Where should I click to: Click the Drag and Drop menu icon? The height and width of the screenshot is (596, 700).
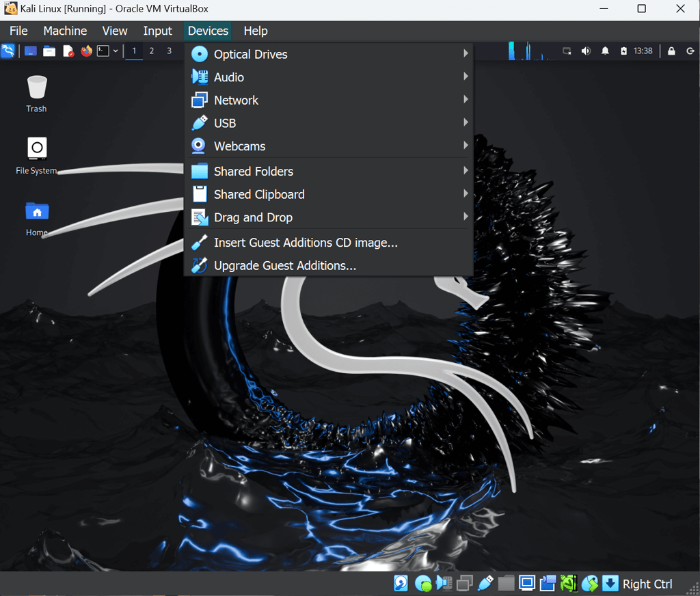tap(200, 217)
